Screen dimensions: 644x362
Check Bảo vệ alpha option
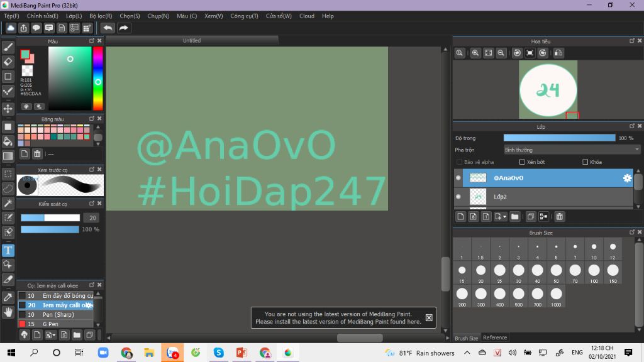(x=460, y=162)
